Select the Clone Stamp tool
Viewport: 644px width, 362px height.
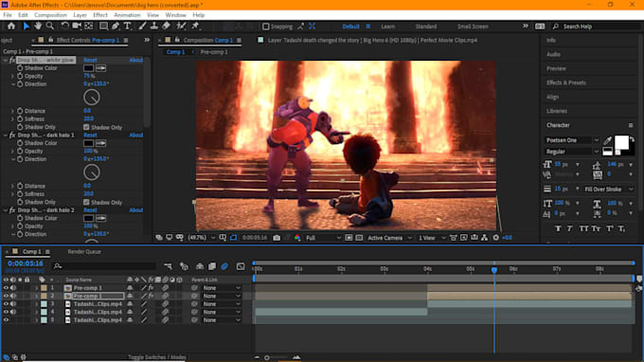(x=154, y=27)
